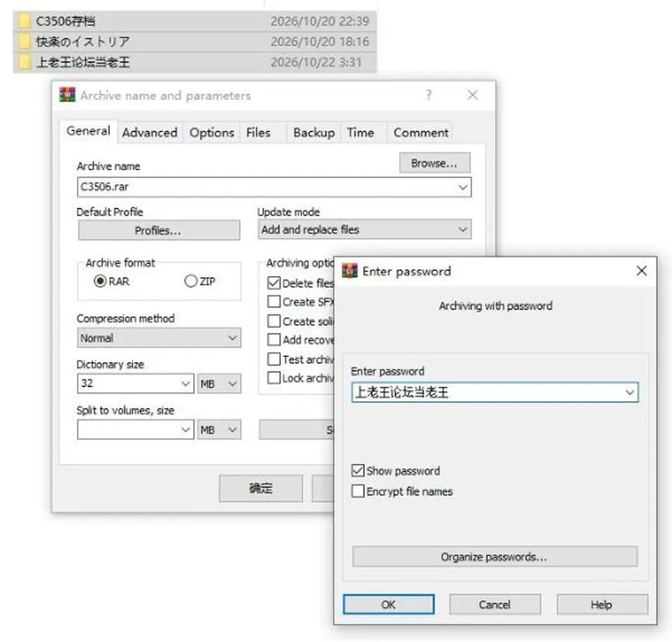Screen dimensions: 672x642
Task: Open the Profiles... button
Action: pos(159,230)
